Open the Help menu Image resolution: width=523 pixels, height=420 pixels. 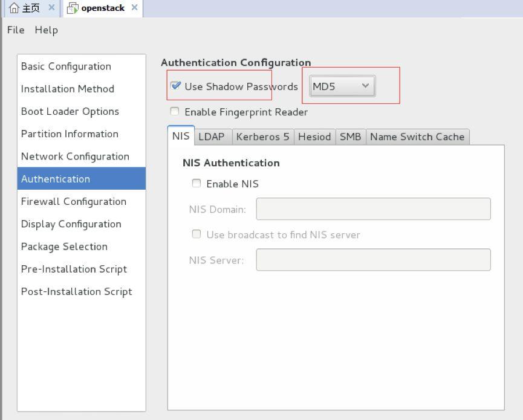[46, 30]
